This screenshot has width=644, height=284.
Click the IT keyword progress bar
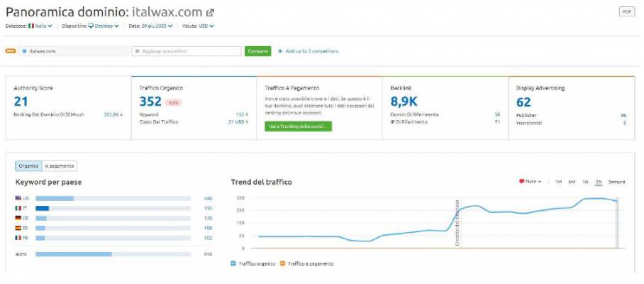[113, 208]
